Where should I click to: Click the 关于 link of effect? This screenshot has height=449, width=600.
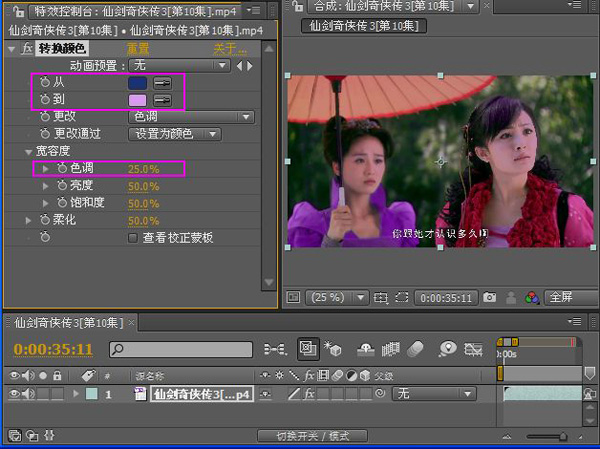coord(230,49)
